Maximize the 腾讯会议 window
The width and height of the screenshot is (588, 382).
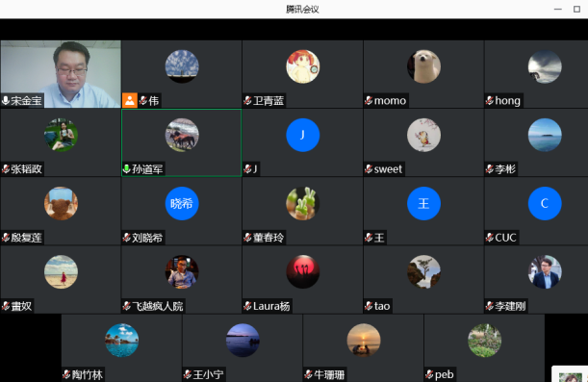click(x=576, y=9)
